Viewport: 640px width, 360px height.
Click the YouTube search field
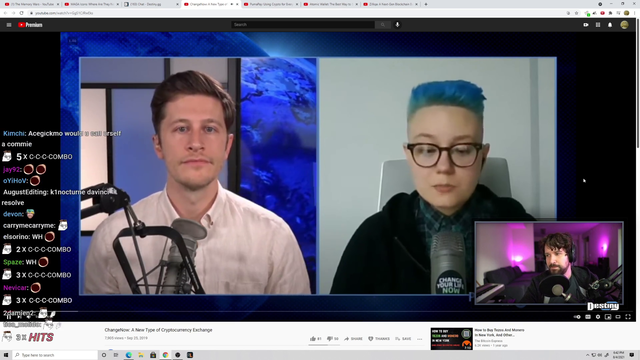tap(302, 25)
